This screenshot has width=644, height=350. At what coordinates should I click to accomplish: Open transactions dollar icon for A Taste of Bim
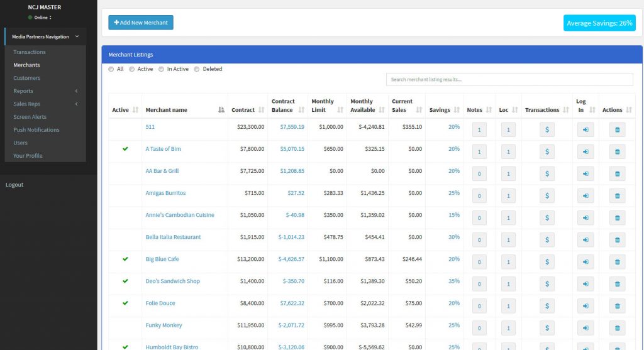pyautogui.click(x=547, y=152)
